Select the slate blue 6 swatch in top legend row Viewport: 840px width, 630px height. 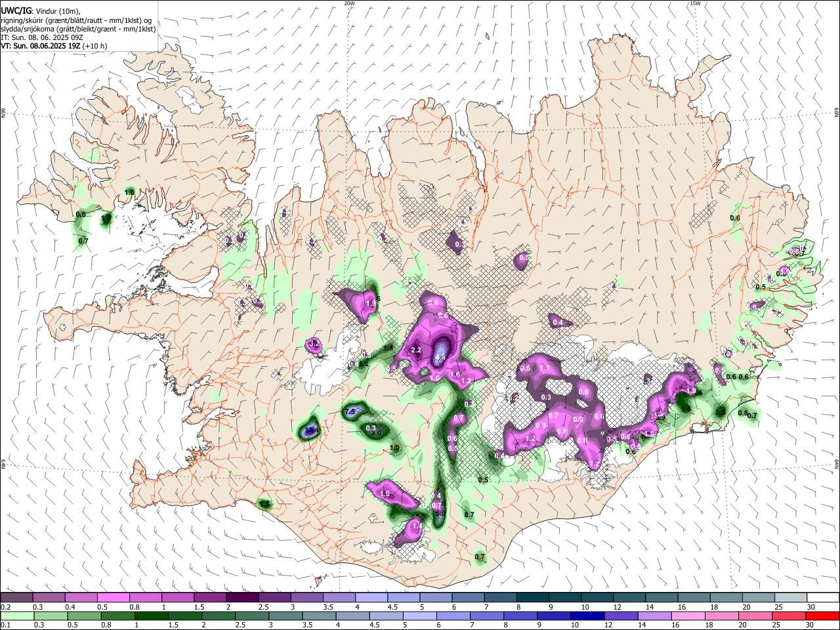pyautogui.click(x=469, y=597)
